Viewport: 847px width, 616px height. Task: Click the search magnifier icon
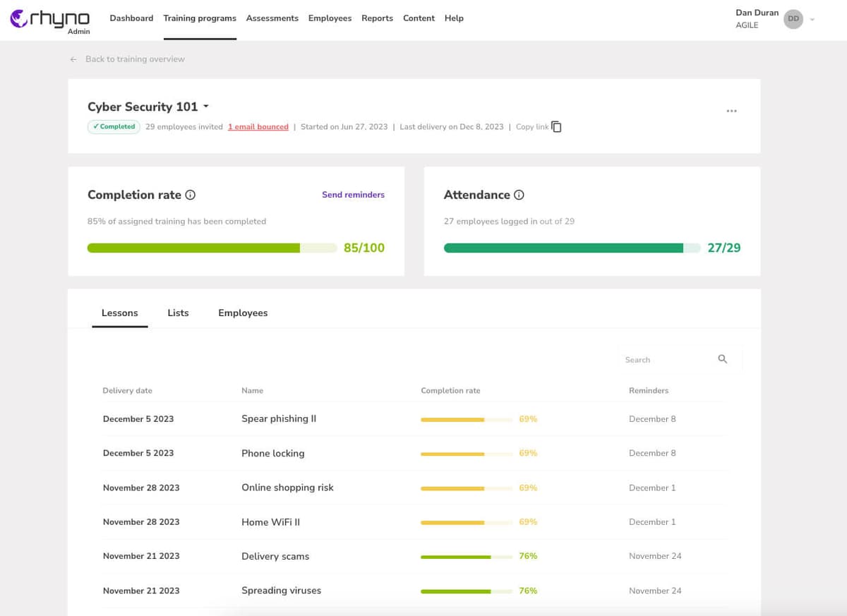(x=722, y=359)
